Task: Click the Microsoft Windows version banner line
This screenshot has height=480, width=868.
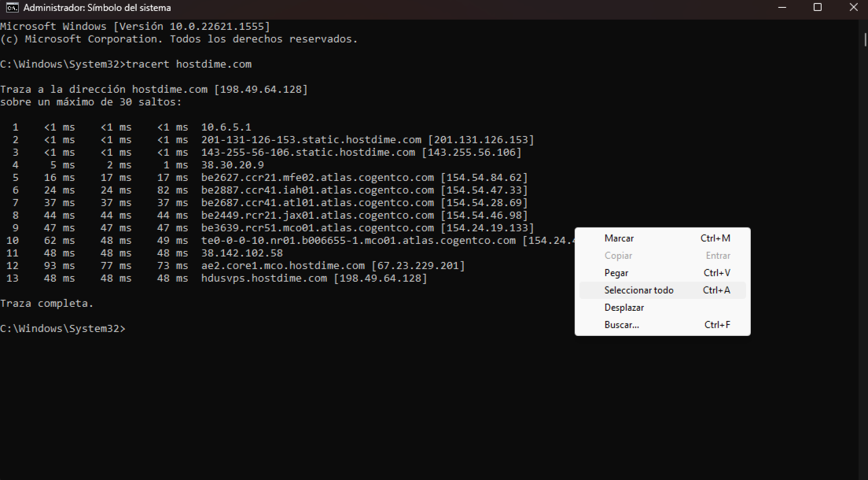Action: (x=134, y=26)
